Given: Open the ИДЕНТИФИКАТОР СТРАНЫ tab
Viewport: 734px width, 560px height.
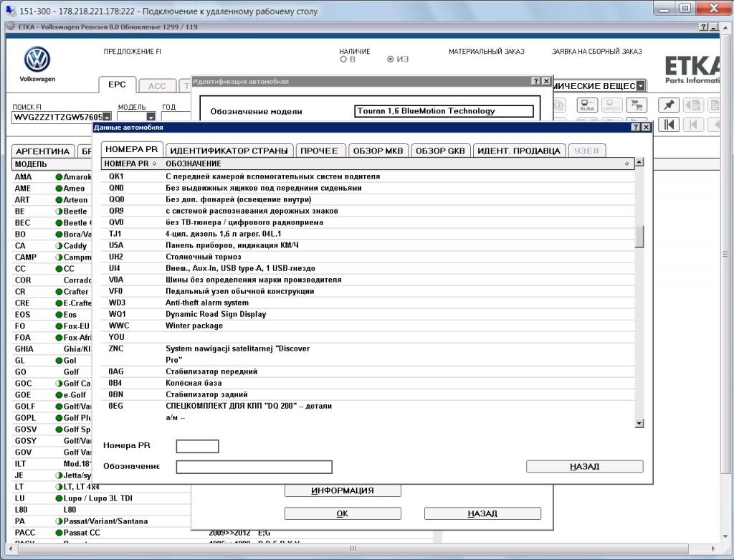Looking at the screenshot, I should point(229,151).
